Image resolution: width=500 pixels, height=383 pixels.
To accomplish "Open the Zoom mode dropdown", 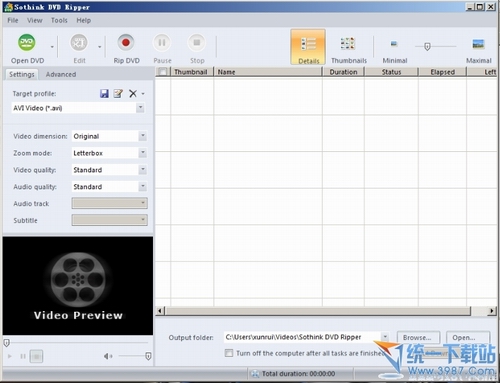I will 143,153.
